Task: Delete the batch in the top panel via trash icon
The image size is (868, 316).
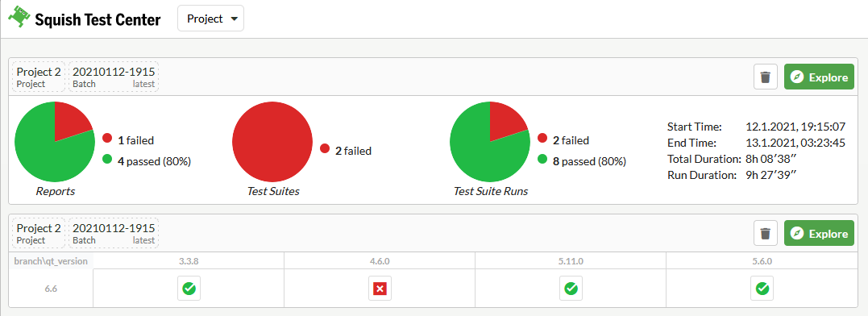Action: coord(766,77)
